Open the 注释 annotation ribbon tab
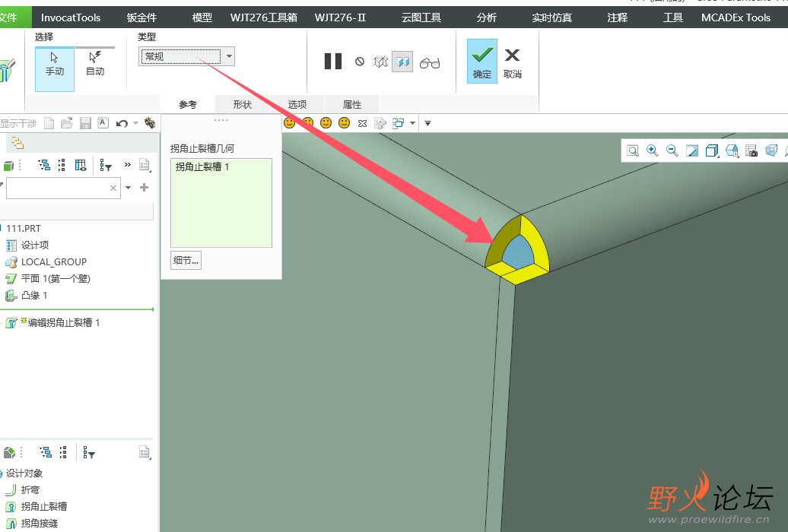 pyautogui.click(x=617, y=17)
